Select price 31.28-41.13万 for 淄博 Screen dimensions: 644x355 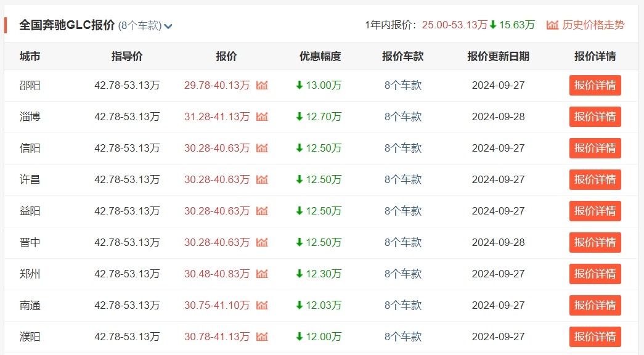point(217,116)
